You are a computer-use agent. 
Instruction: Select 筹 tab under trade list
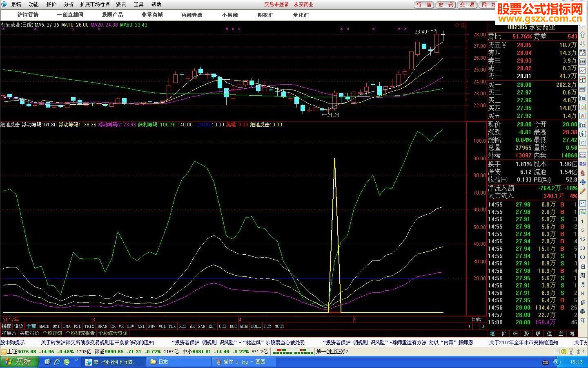(572, 334)
